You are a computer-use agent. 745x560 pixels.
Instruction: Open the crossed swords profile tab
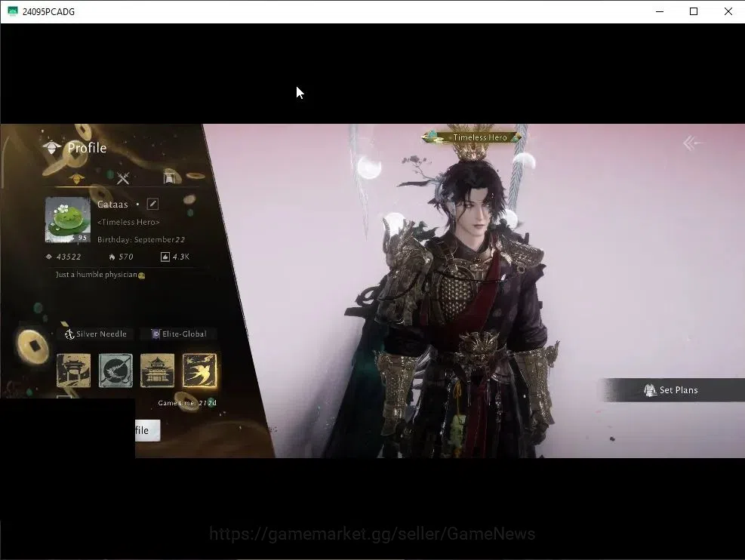[x=123, y=178]
